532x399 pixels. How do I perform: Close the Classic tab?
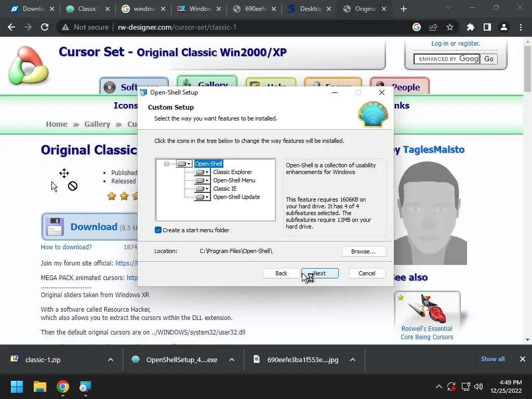107,9
